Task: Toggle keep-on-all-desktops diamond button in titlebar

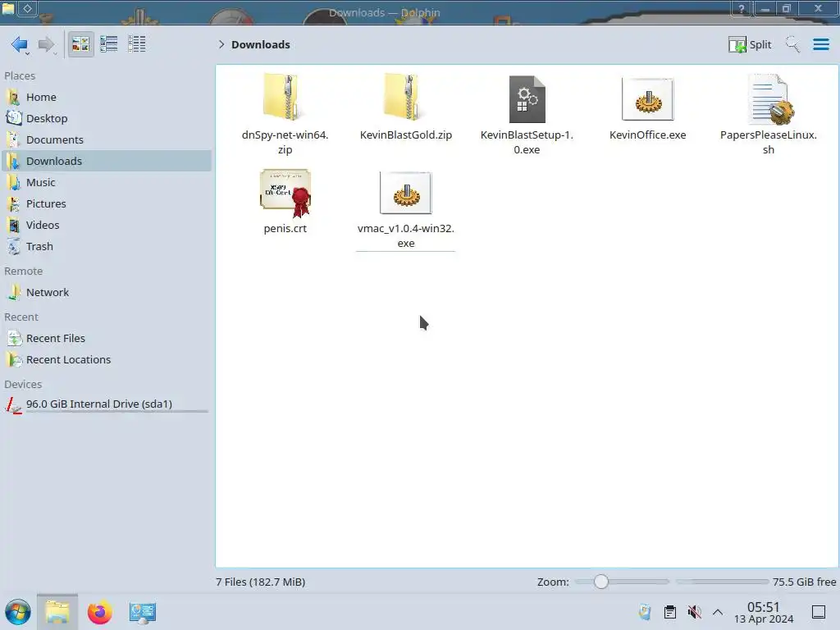Action: coord(28,8)
